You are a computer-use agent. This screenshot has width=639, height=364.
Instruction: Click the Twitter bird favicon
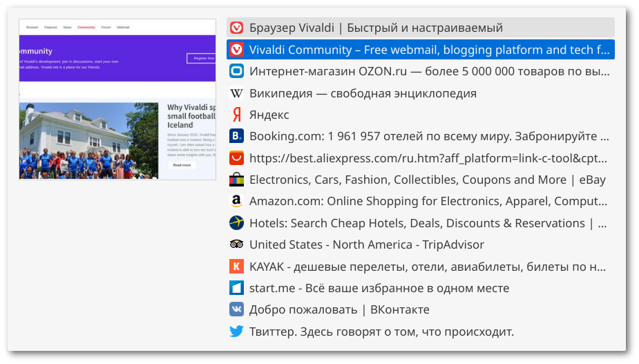click(x=236, y=331)
